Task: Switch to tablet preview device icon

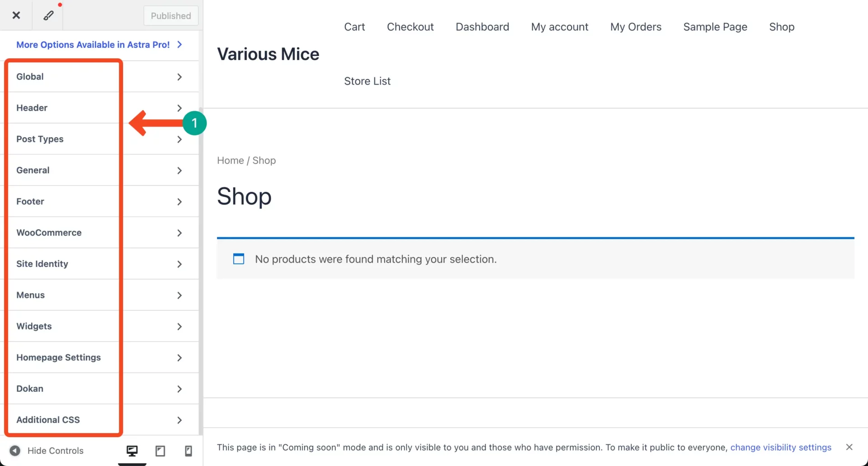Action: (x=160, y=451)
